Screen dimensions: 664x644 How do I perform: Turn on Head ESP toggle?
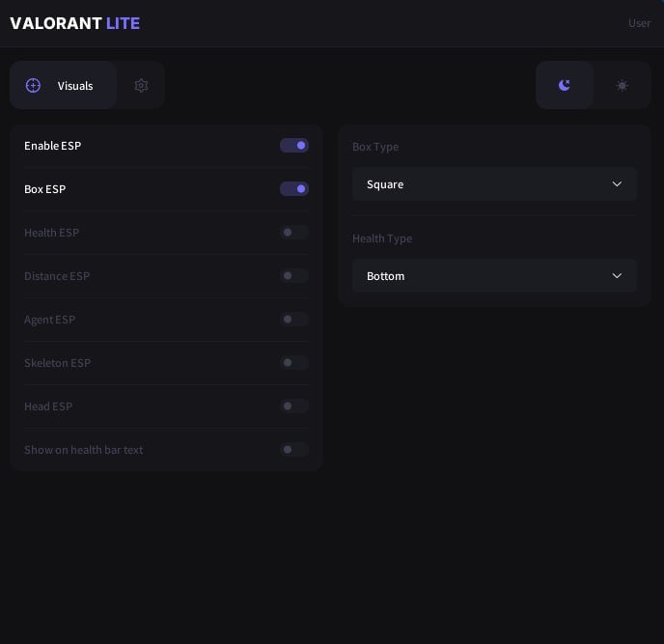[x=294, y=406]
